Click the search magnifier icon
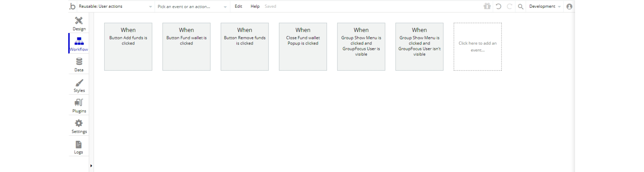Image resolution: width=644 pixels, height=172 pixels. coord(520,6)
